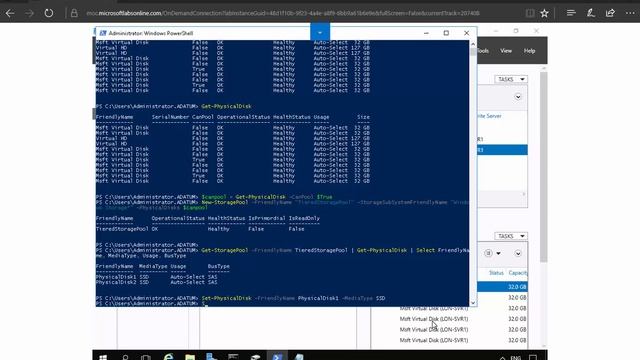Screen dimensions: 640x360
Task: Open the Windows Start menu
Action: [x=103, y=357]
